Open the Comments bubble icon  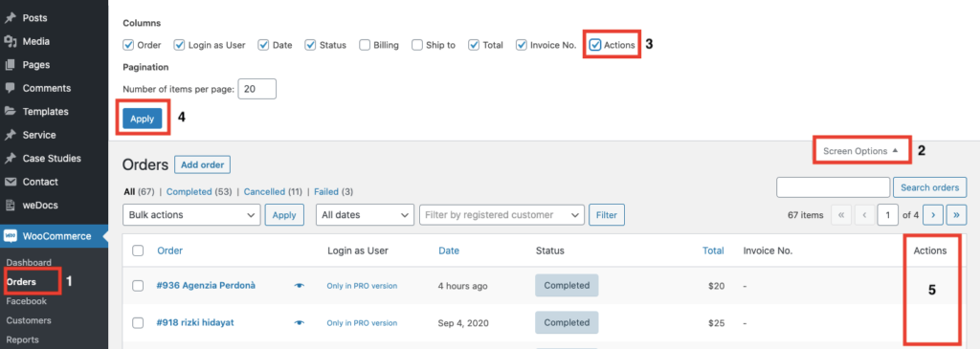point(10,88)
